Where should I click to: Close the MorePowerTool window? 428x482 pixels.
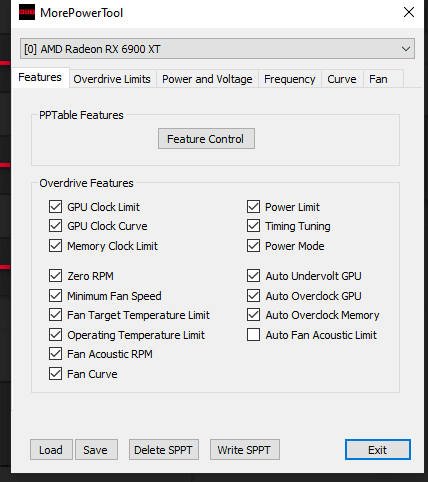pos(409,13)
